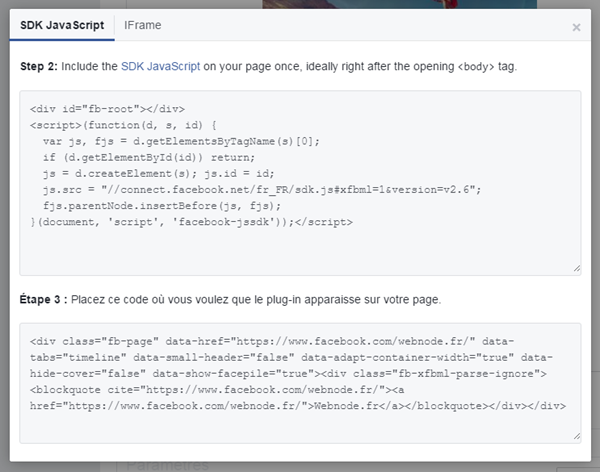600x472 pixels.
Task: Switch to the IFrame tab
Action: coord(137,25)
